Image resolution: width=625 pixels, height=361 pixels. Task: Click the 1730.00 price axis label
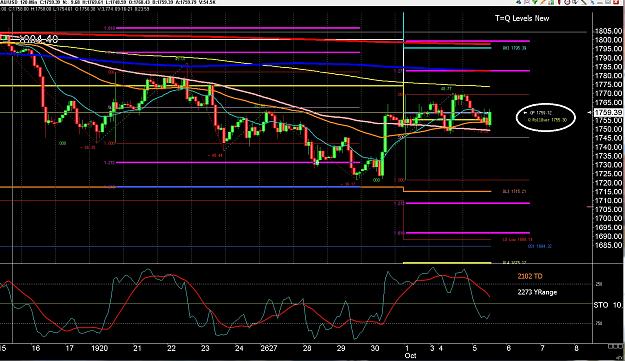(x=608, y=165)
